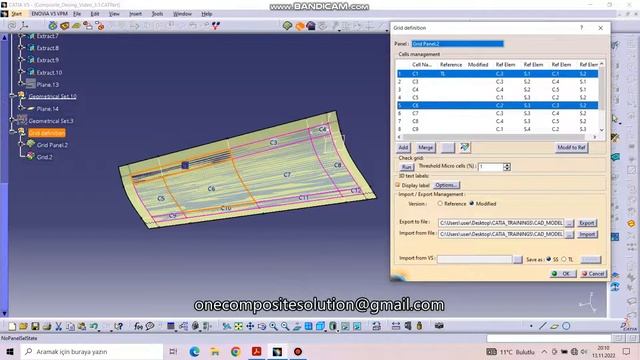Open Adobe Acrobat from taskbar

pyautogui.click(x=256, y=351)
